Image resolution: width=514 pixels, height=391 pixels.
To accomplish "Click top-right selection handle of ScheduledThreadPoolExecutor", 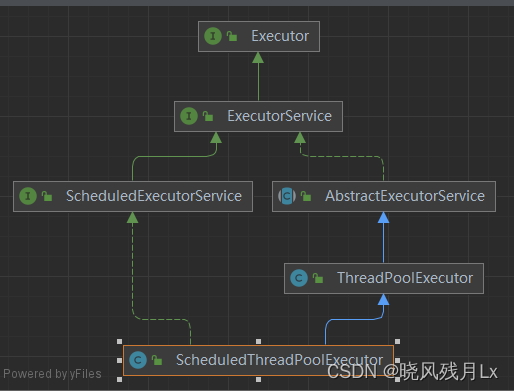I will click(397, 342).
